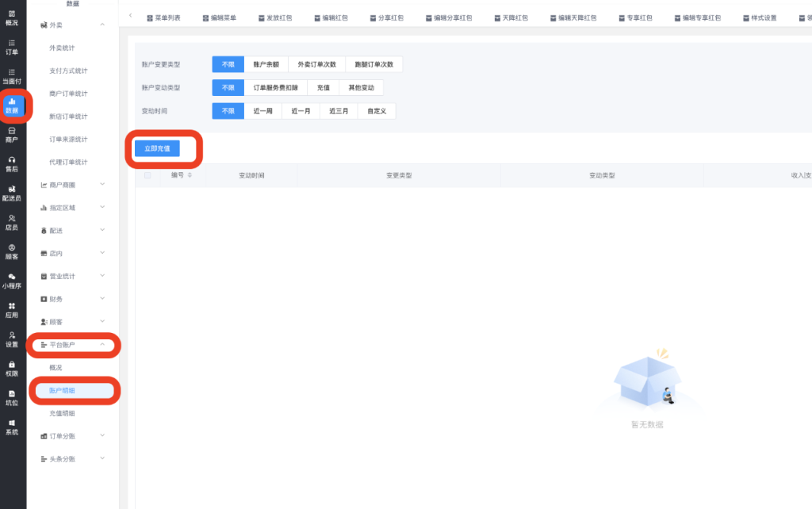Choose 近一周 for 变动时间
Screen dimensions: 812x509
[x=262, y=111]
